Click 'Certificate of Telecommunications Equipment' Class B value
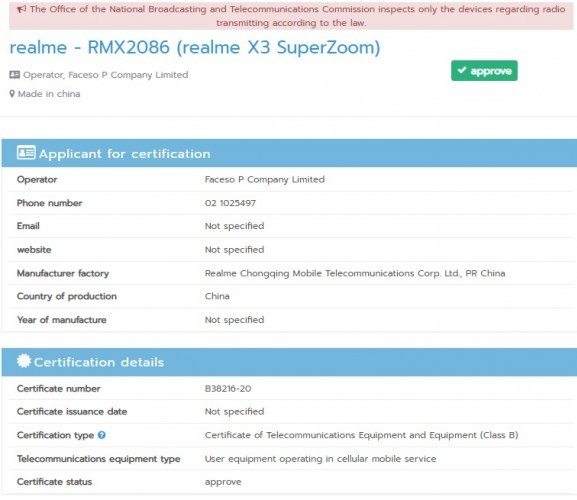 361,435
